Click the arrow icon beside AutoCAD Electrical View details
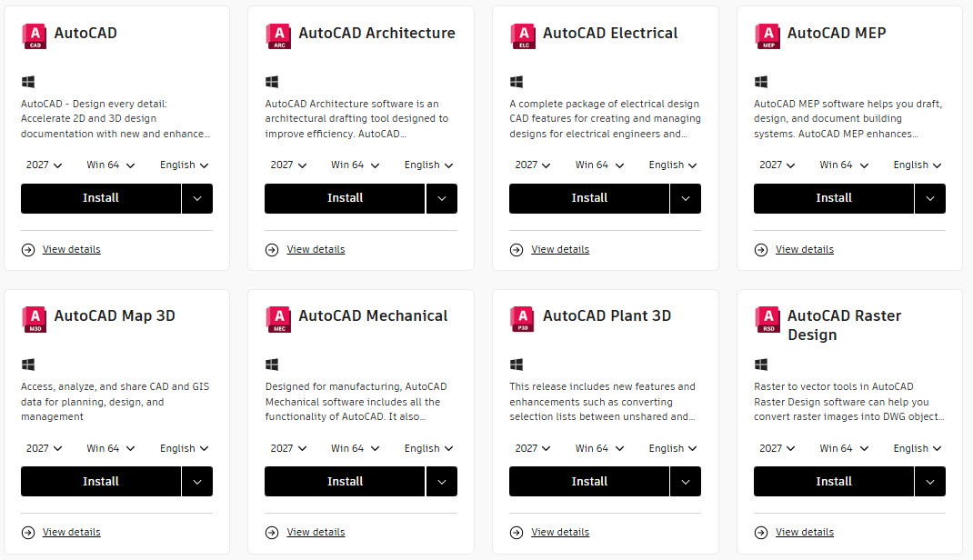 pos(517,249)
